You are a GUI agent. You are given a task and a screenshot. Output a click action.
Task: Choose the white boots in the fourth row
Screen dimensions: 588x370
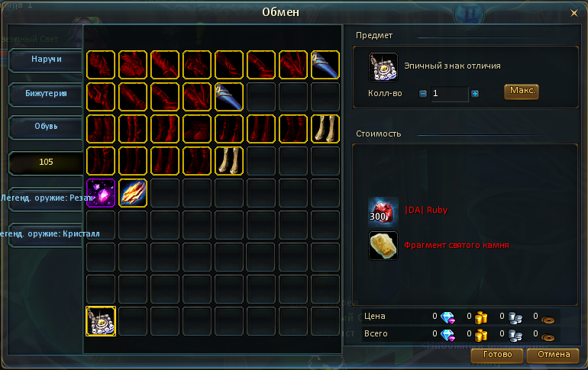(x=229, y=161)
